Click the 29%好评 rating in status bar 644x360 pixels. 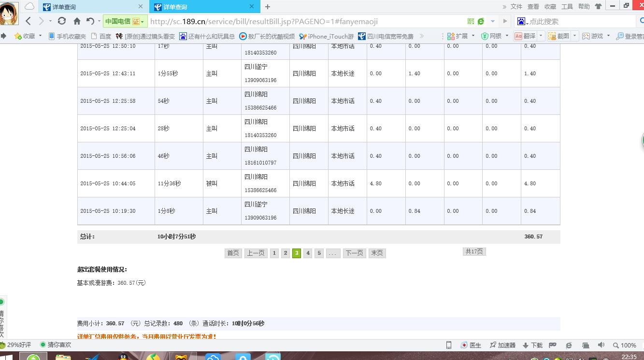pyautogui.click(x=16, y=345)
